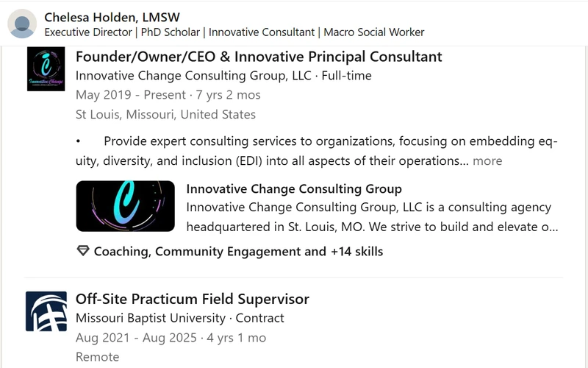Open the Innovative Change Consulting Group media thumbnail
This screenshot has height=368, width=588.
coord(125,206)
